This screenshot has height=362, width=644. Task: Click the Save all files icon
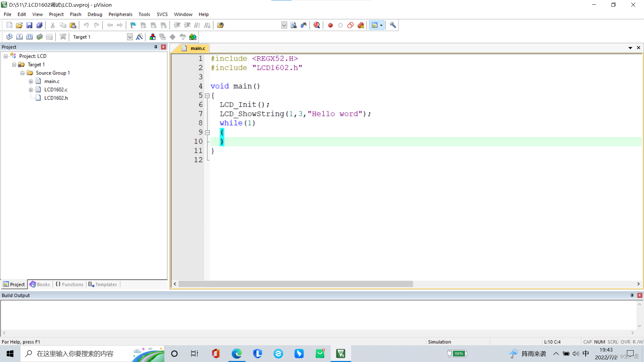click(x=40, y=25)
